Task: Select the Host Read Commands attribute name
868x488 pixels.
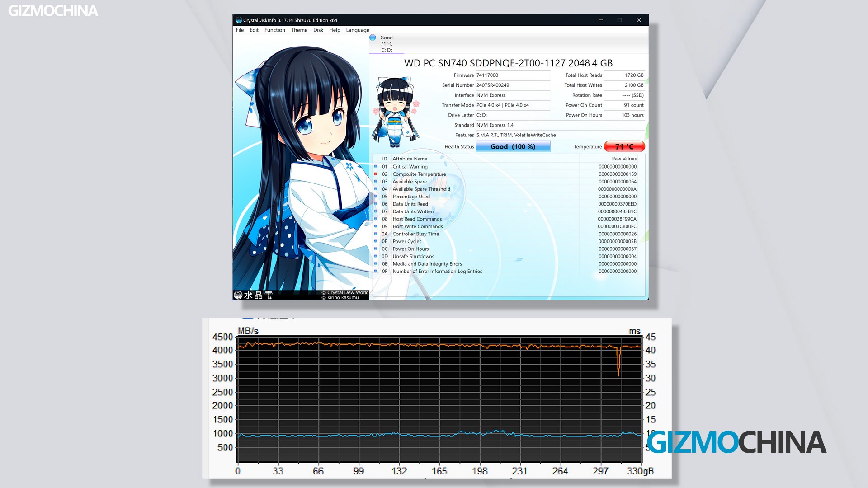Action: point(417,219)
